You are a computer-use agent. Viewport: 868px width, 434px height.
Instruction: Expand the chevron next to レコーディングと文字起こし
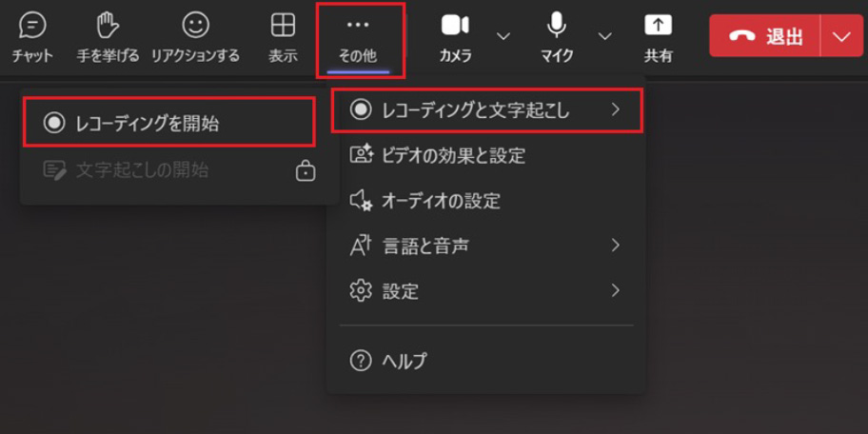tap(615, 110)
